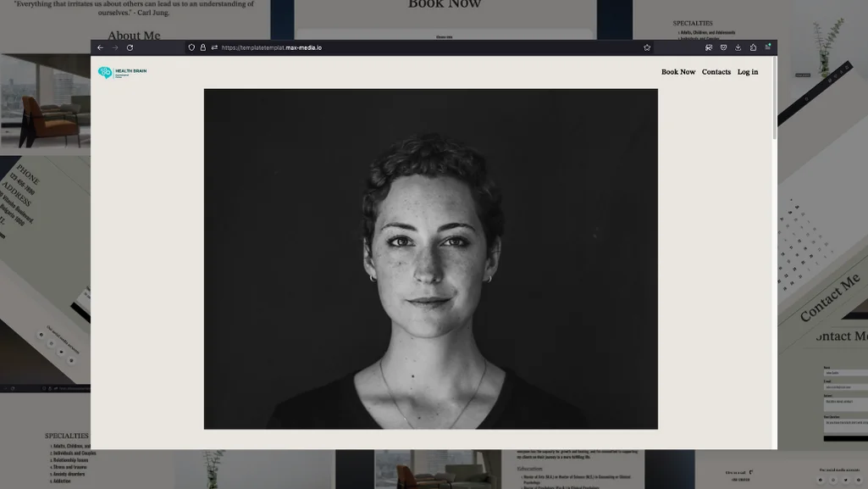Screen dimensions: 868x489
Task: Go to the Contacts page
Action: point(716,72)
